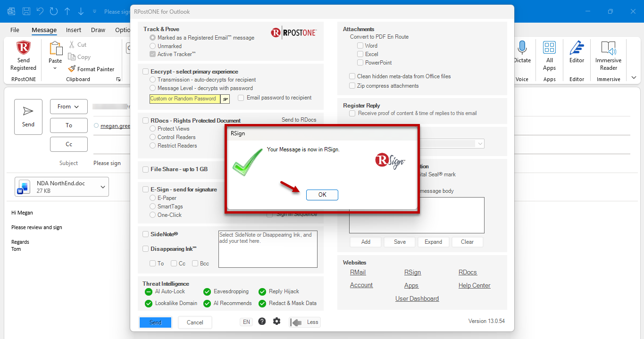Click the Custom or Random Password field

click(185, 99)
